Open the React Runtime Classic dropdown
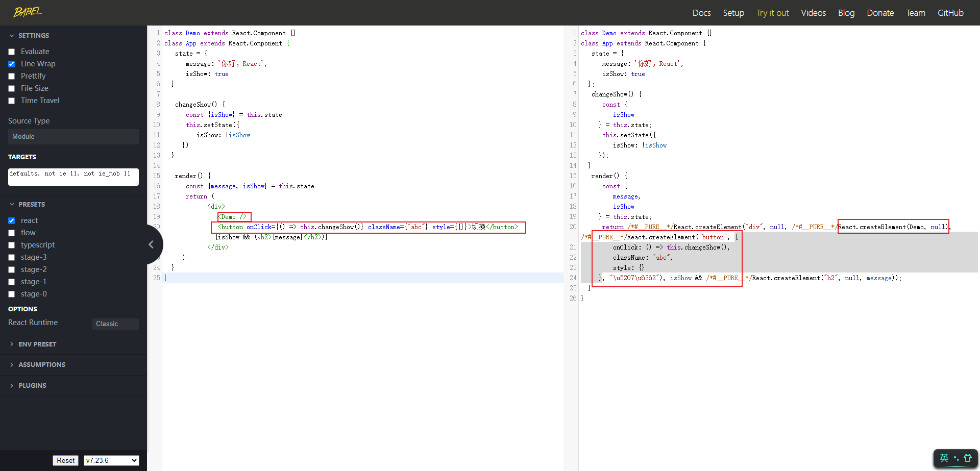This screenshot has width=980, height=471. (x=115, y=324)
